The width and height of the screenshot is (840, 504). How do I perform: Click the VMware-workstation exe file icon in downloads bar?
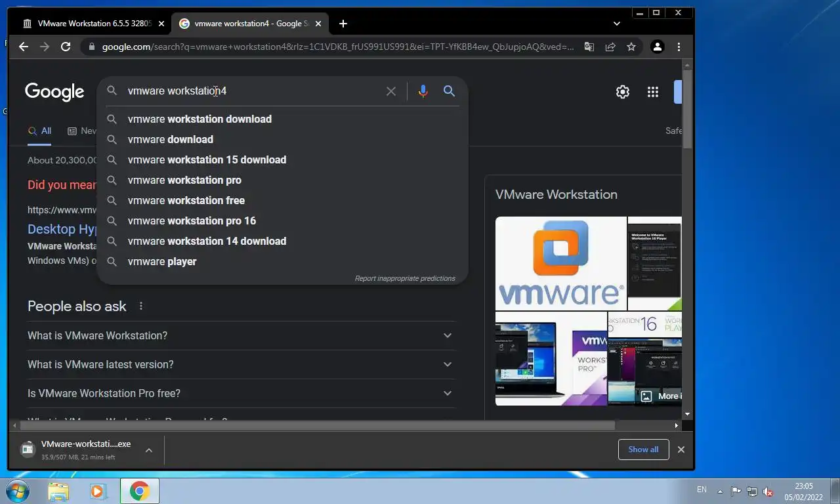[x=27, y=449]
